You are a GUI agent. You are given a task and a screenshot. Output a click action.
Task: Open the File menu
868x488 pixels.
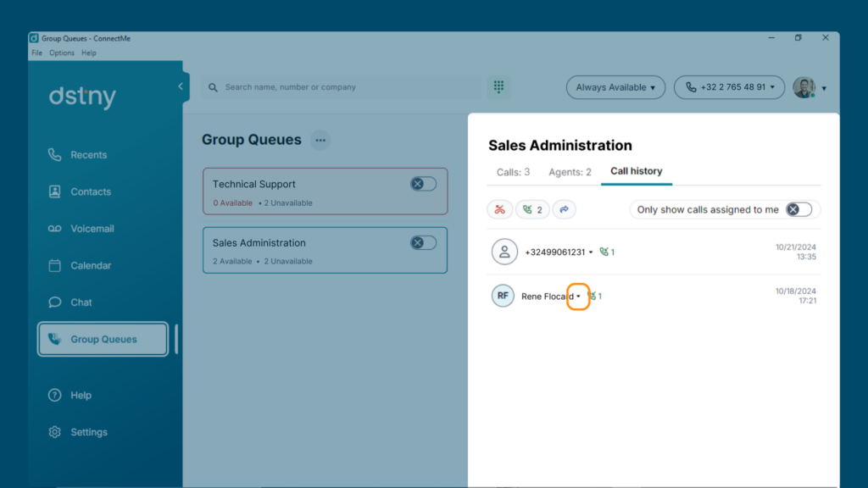[x=37, y=53]
